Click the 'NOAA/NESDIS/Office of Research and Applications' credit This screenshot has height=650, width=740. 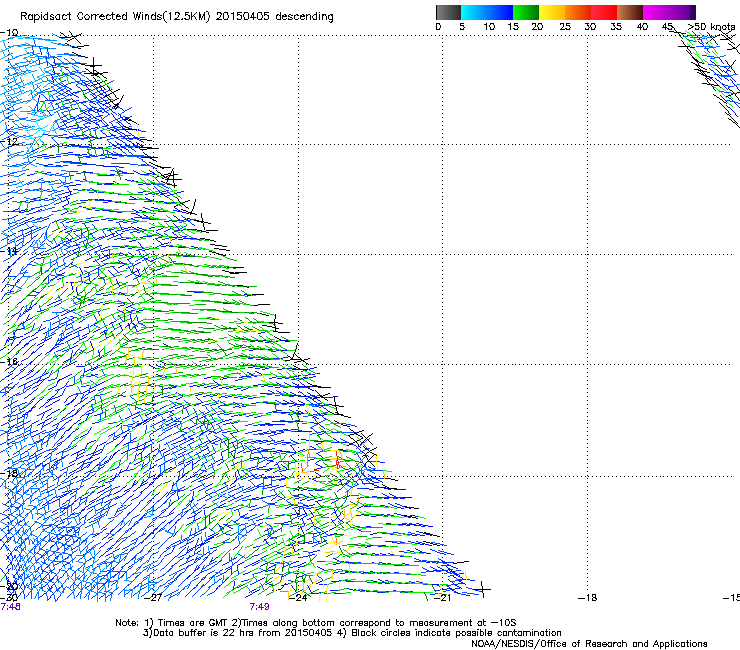click(x=589, y=644)
